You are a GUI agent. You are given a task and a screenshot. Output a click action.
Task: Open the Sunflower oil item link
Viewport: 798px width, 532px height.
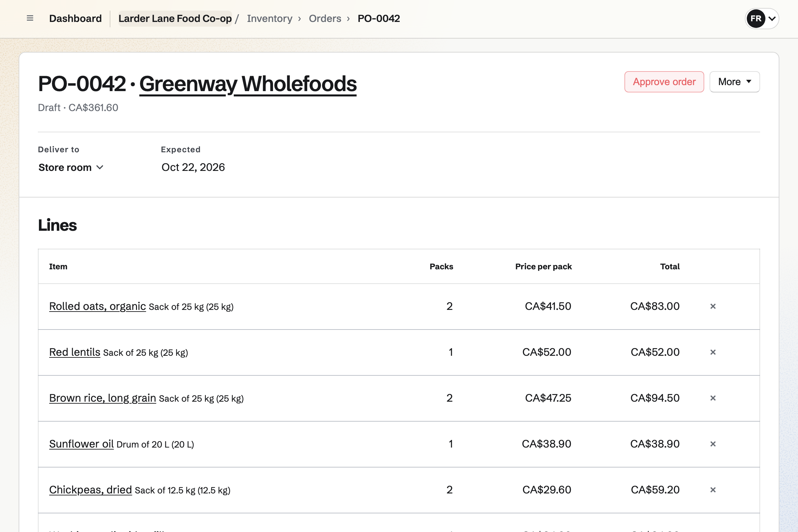(x=81, y=444)
